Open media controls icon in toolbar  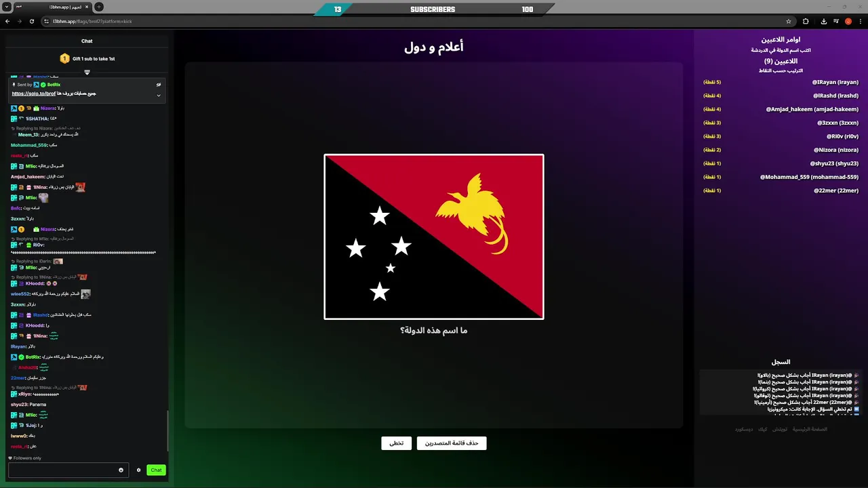coord(836,21)
